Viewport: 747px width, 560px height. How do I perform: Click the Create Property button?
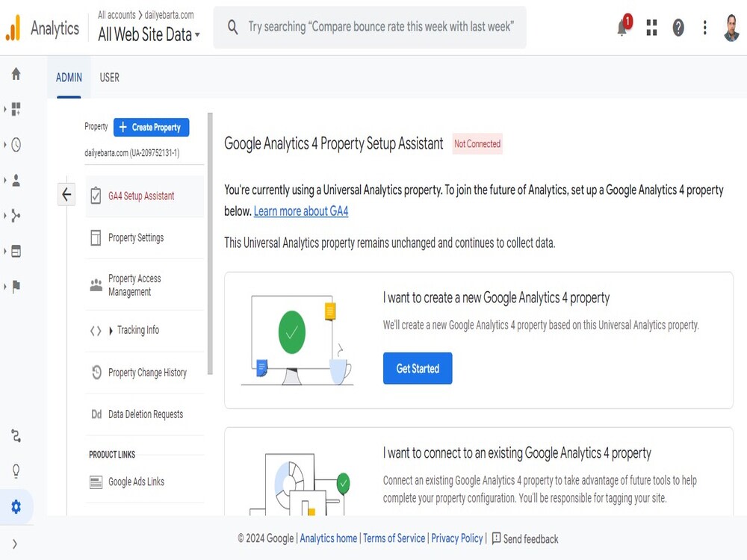pyautogui.click(x=151, y=127)
